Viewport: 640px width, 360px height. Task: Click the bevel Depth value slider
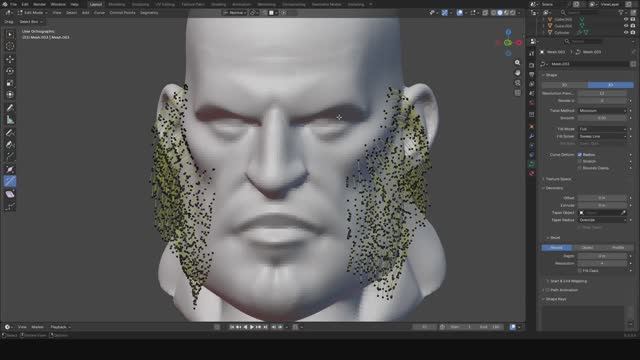(x=602, y=256)
